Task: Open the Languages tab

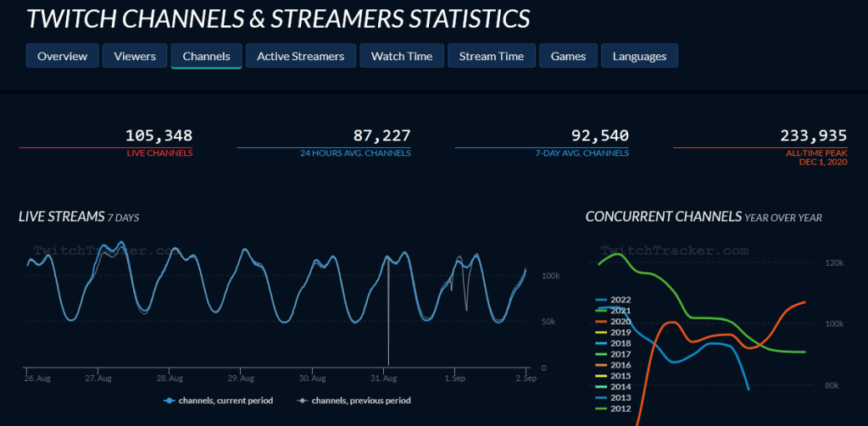Action: [639, 56]
